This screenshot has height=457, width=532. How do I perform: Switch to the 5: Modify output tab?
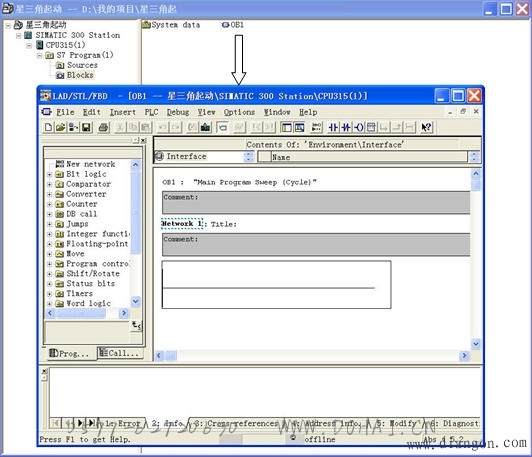tap(399, 423)
